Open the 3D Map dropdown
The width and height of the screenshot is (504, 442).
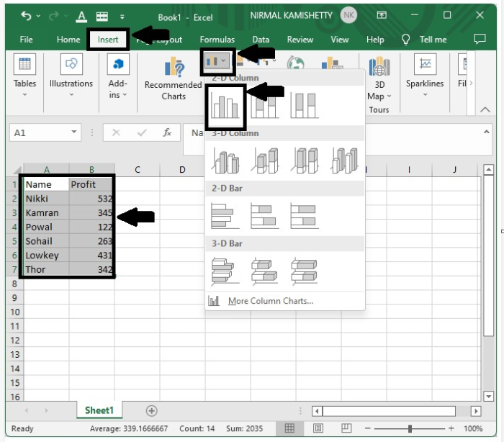379,78
